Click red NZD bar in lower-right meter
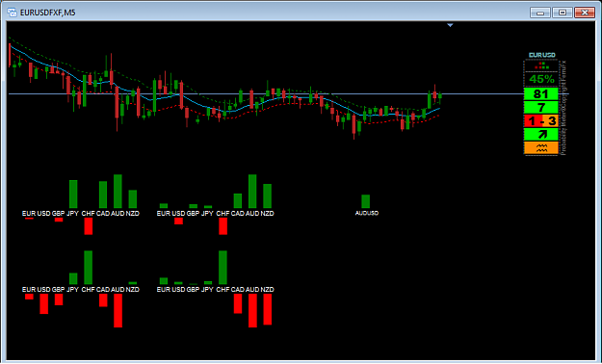 pos(268,309)
